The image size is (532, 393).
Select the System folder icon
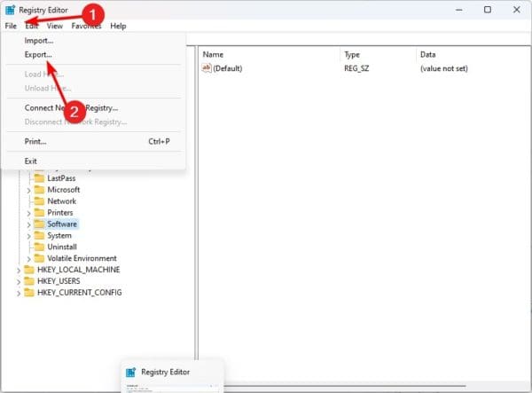point(39,235)
